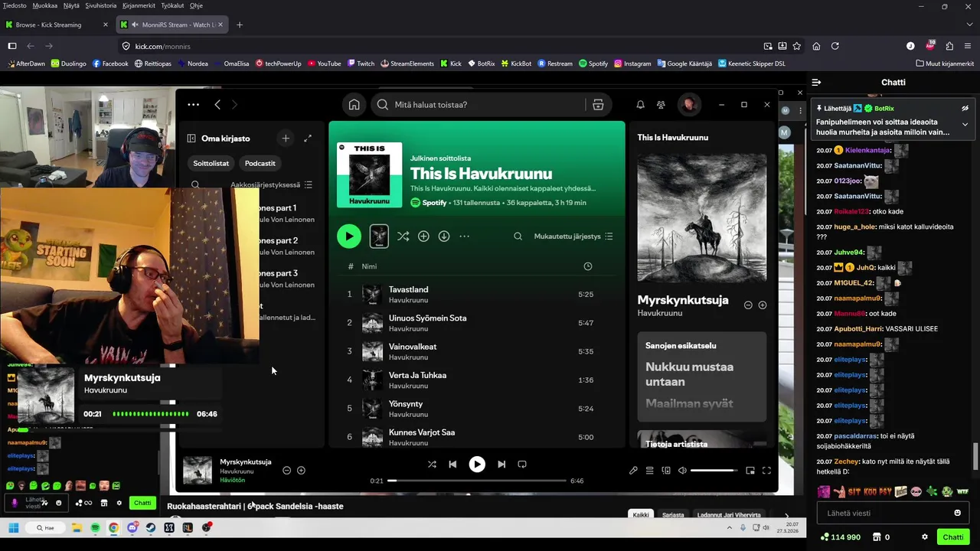Open emoji picker in chat input
This screenshot has height=551, width=980.
[x=957, y=513]
